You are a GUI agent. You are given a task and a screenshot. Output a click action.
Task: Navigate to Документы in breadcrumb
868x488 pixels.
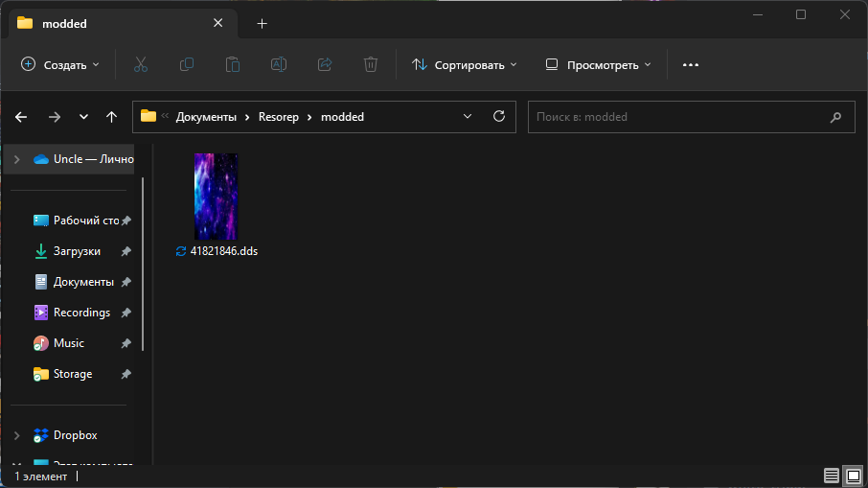tap(206, 117)
